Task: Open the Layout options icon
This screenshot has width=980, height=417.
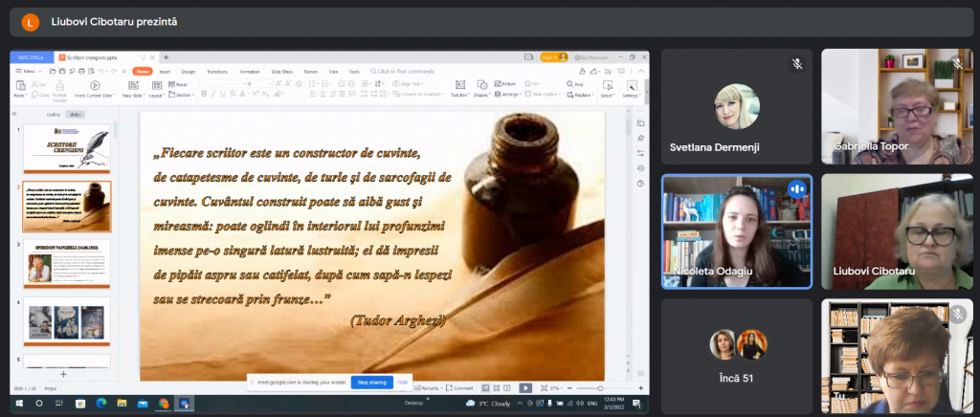Action: (x=156, y=85)
